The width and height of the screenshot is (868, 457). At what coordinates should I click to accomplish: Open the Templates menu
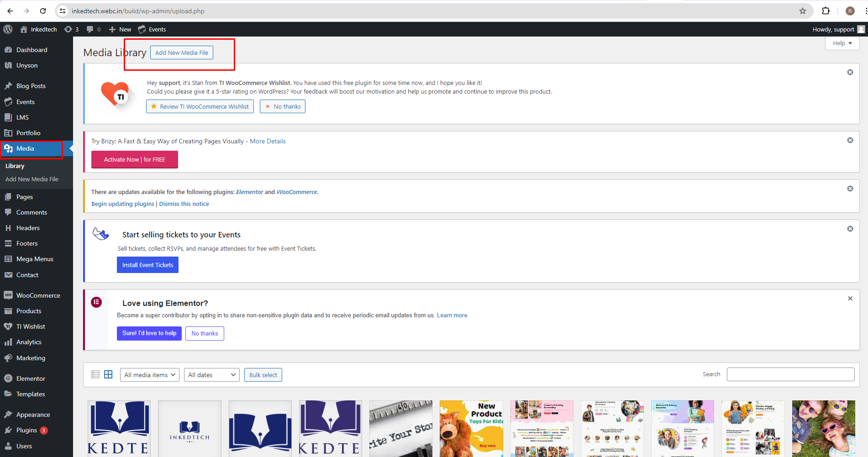[31, 394]
